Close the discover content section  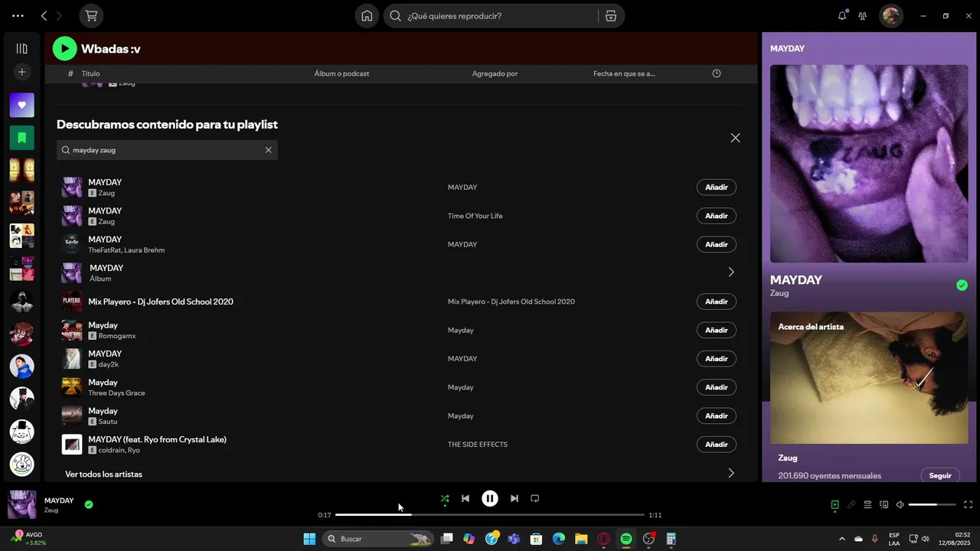pyautogui.click(x=735, y=138)
